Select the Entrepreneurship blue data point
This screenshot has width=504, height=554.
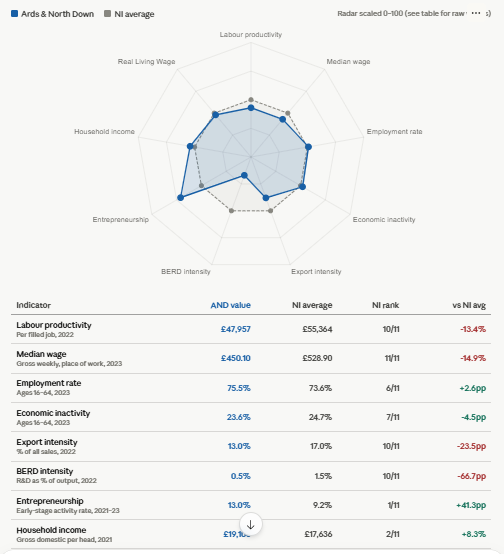pyautogui.click(x=181, y=198)
